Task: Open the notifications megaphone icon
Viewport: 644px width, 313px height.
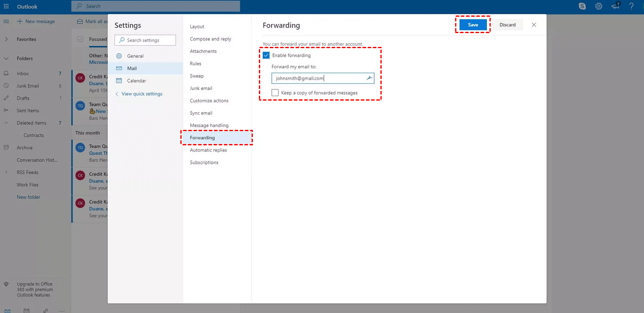Action: pos(615,6)
